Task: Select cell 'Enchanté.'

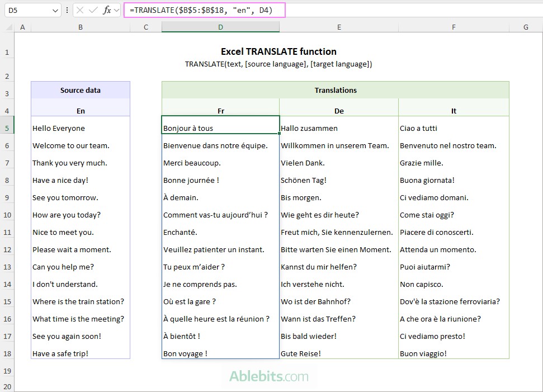Action: [220, 229]
